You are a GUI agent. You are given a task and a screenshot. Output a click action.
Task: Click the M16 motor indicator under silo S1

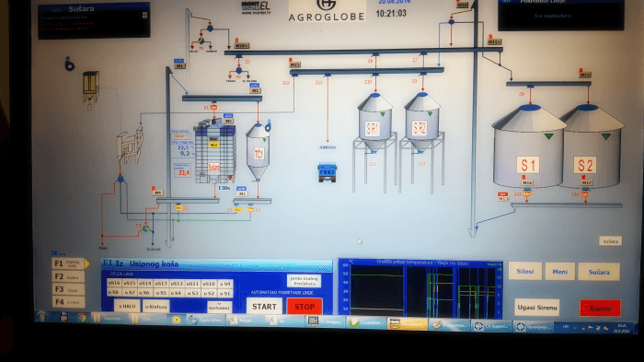tap(527, 182)
